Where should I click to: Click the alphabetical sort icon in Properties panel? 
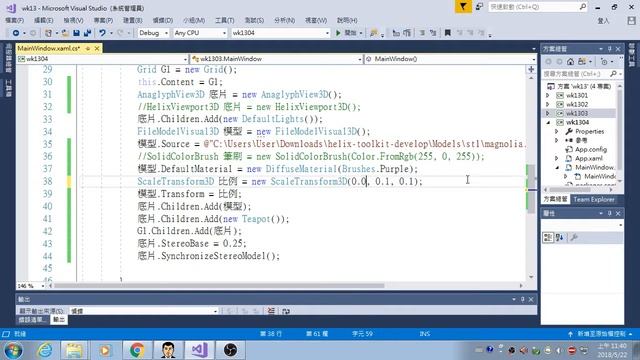pyautogui.click(x=559, y=237)
